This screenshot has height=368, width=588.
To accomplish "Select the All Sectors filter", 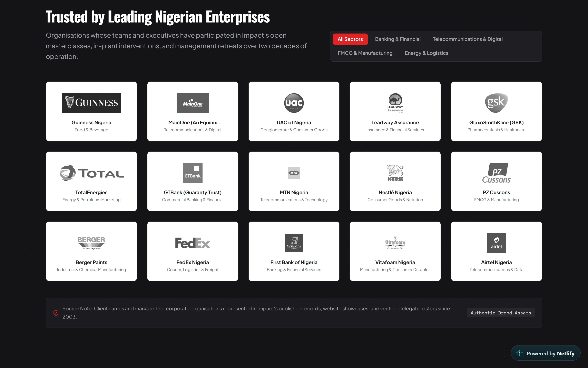I will pyautogui.click(x=350, y=39).
